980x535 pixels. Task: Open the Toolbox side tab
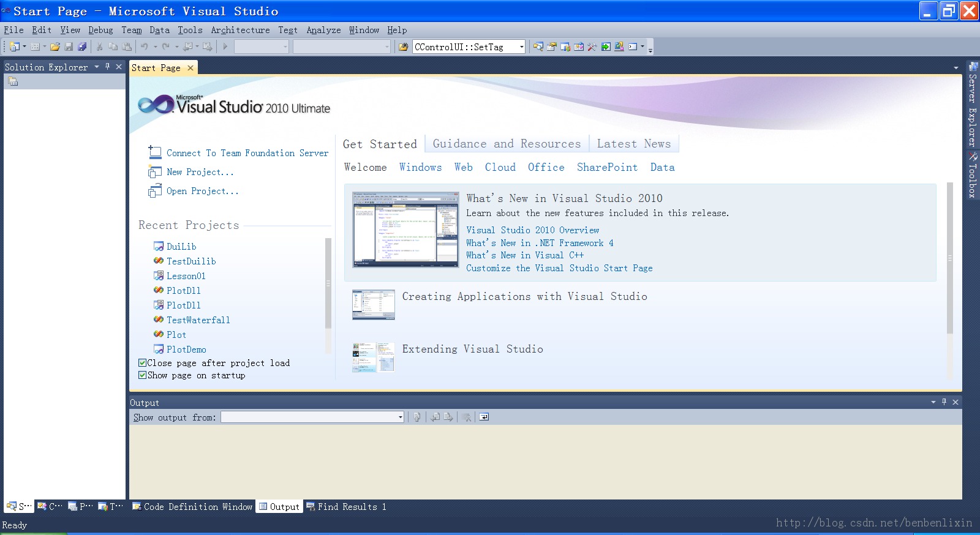click(973, 175)
